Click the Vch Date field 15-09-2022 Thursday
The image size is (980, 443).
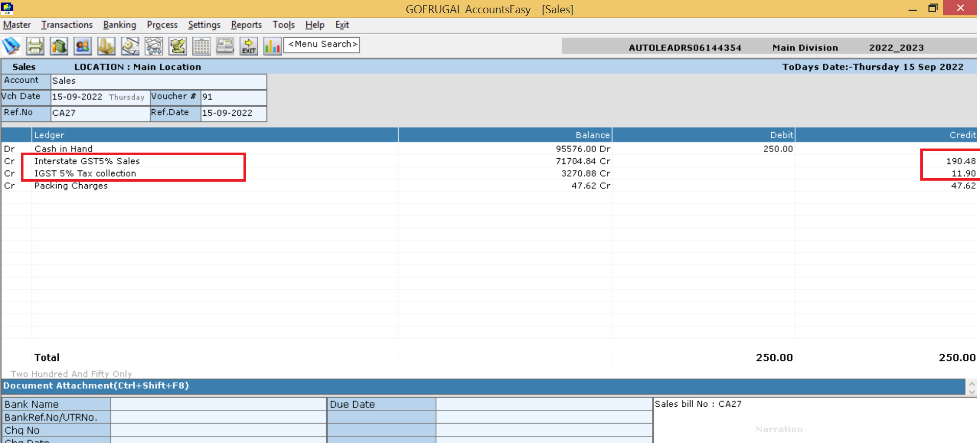point(101,97)
